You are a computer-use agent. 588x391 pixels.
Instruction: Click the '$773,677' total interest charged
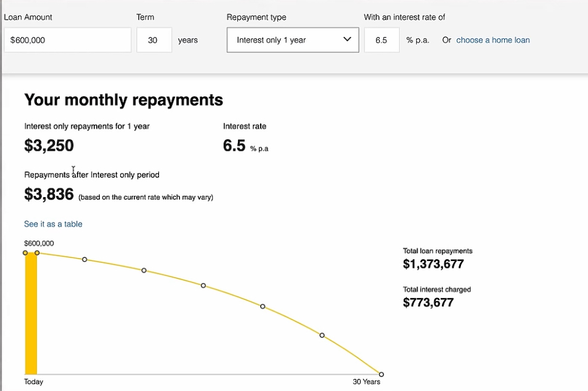coord(428,302)
